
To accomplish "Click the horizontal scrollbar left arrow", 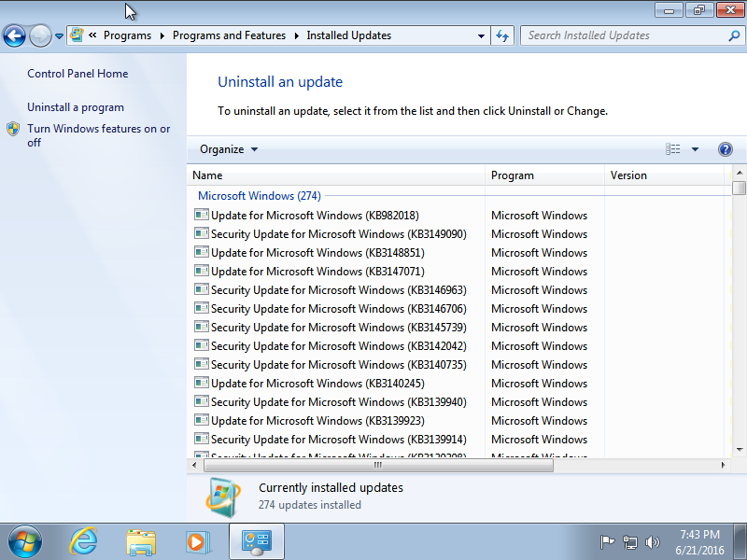I will pos(194,465).
